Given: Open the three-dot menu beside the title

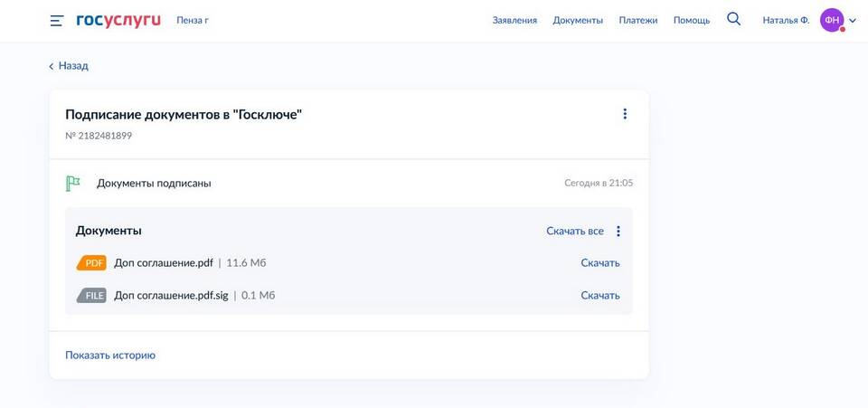Looking at the screenshot, I should [625, 114].
